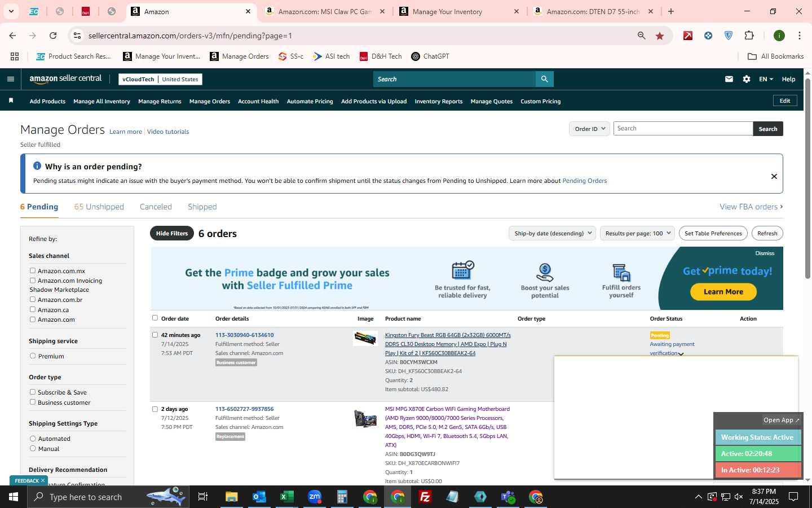Check the Business customer filter
This screenshot has width=812, height=508.
click(33, 402)
